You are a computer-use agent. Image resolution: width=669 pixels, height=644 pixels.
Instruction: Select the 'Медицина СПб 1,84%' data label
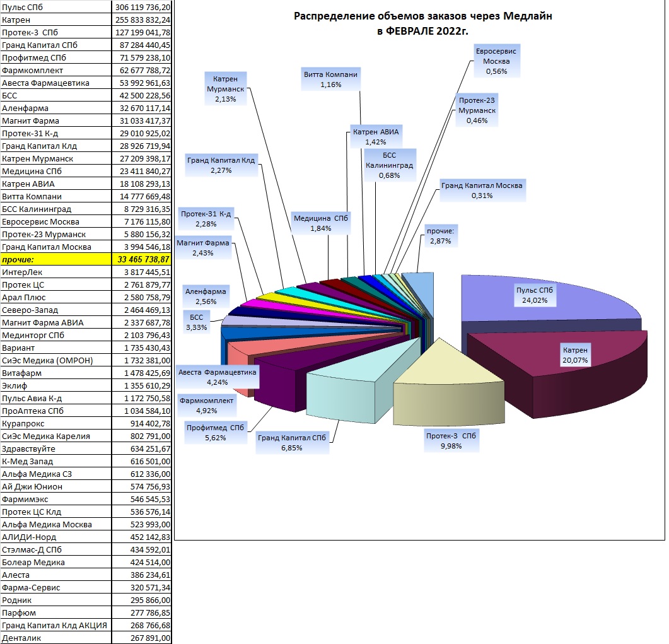321,223
